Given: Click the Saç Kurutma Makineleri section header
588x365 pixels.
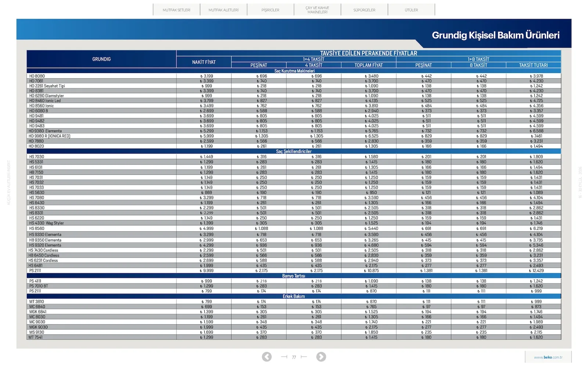Looking at the screenshot, I should point(294,71).
